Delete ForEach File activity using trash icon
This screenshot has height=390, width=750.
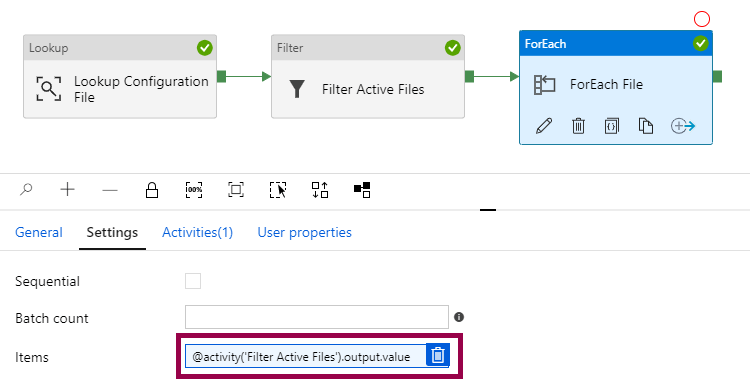click(x=578, y=126)
